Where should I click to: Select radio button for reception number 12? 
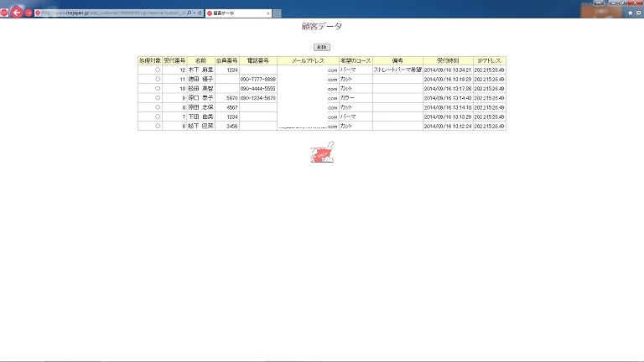(x=158, y=70)
